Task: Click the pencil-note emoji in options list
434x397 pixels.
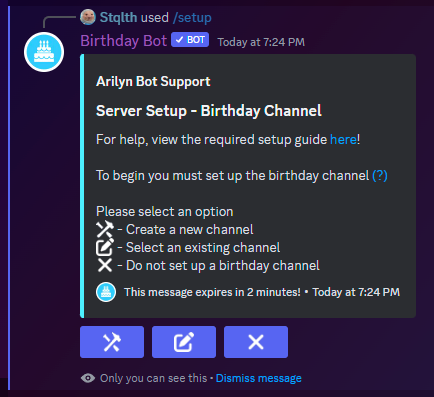Action: pos(105,247)
